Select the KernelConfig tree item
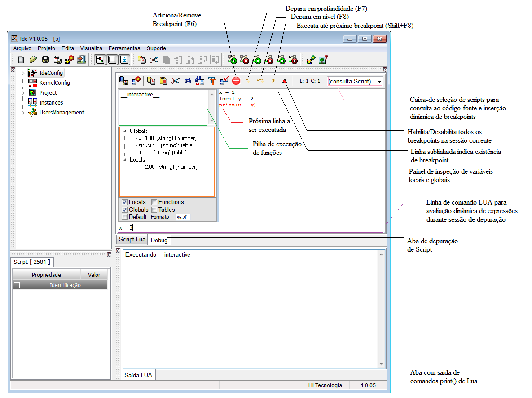 click(x=54, y=83)
